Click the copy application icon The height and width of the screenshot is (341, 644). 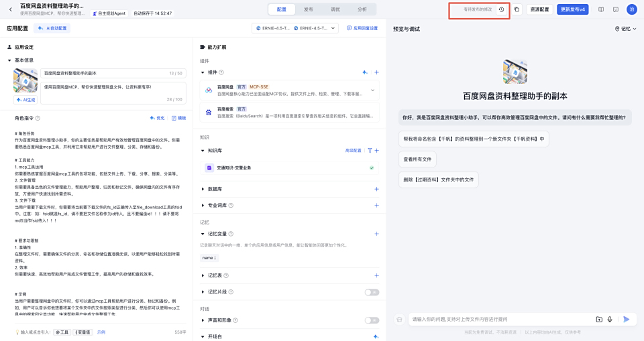pos(517,9)
